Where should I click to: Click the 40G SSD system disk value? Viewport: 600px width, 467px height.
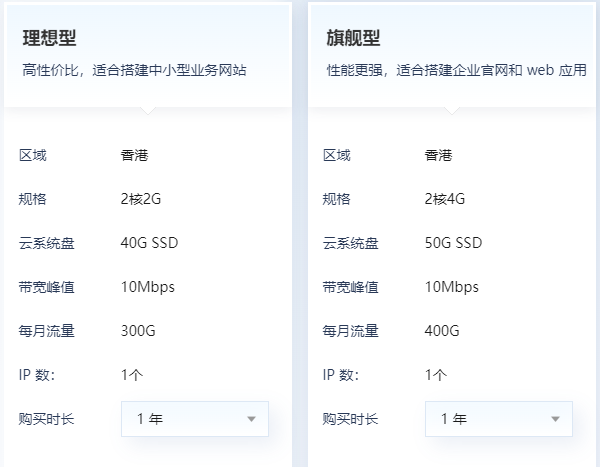click(149, 243)
